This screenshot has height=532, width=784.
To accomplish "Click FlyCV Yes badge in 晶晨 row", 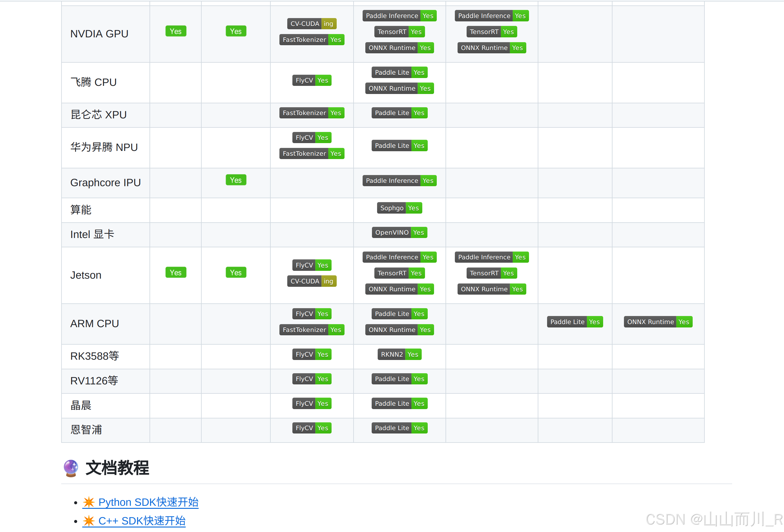I will tap(312, 404).
